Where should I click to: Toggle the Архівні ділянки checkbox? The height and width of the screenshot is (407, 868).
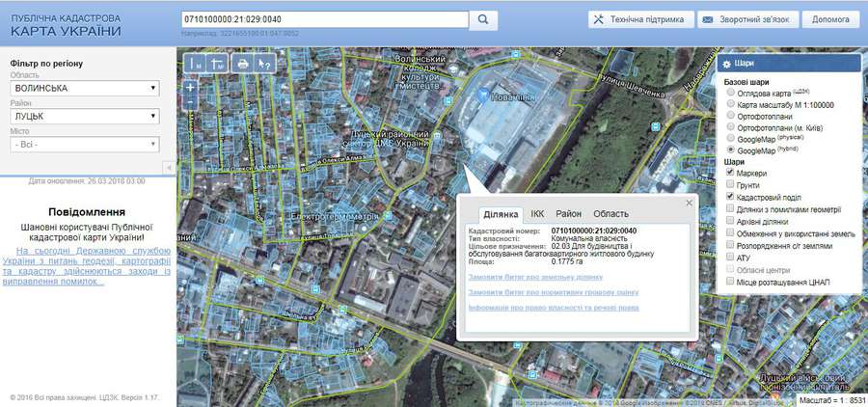[x=729, y=221]
